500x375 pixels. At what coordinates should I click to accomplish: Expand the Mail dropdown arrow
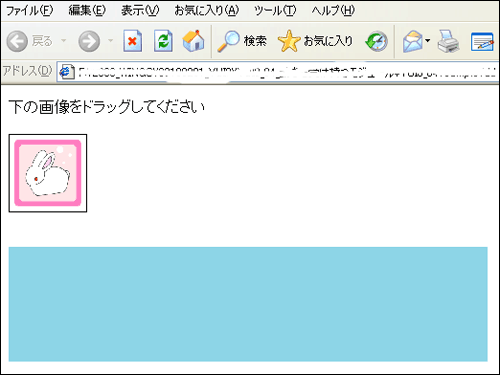(428, 41)
